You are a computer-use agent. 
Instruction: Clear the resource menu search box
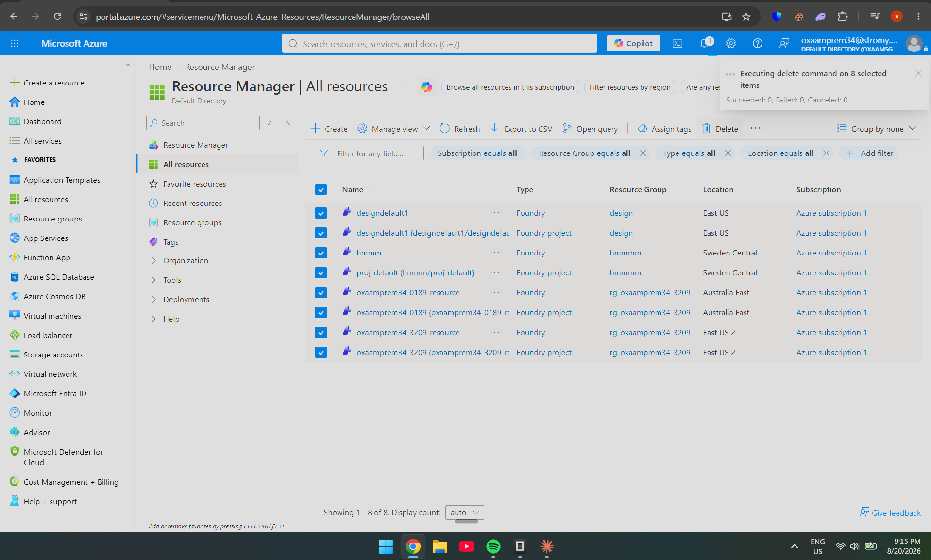click(x=270, y=123)
